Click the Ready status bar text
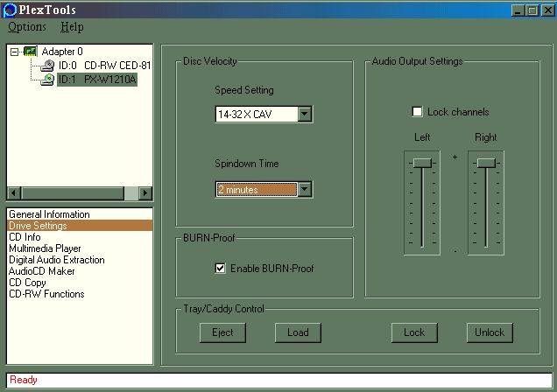This screenshot has width=557, height=392. tap(24, 380)
